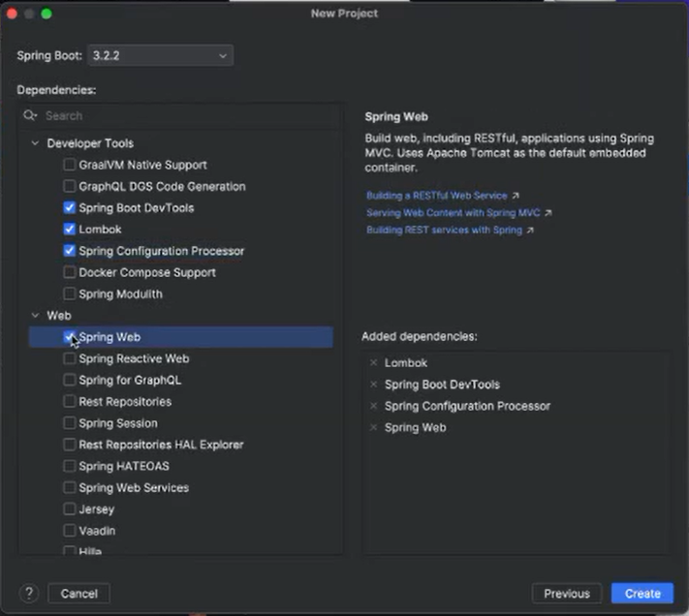Open the help question mark button

coord(29,594)
